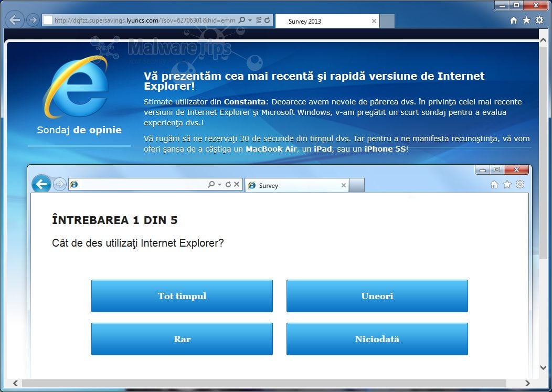Click the vertical scrollbar down arrow
552x392 pixels.
point(543,367)
